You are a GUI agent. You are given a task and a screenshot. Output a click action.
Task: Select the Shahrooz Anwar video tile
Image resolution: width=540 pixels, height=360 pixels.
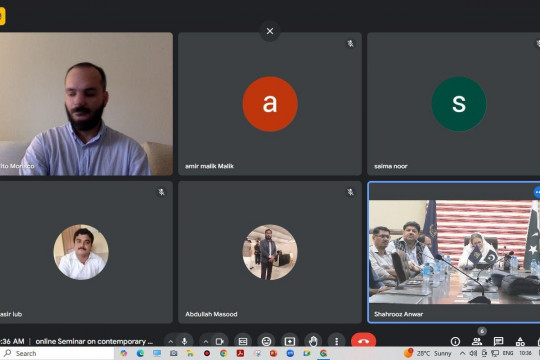point(454,252)
